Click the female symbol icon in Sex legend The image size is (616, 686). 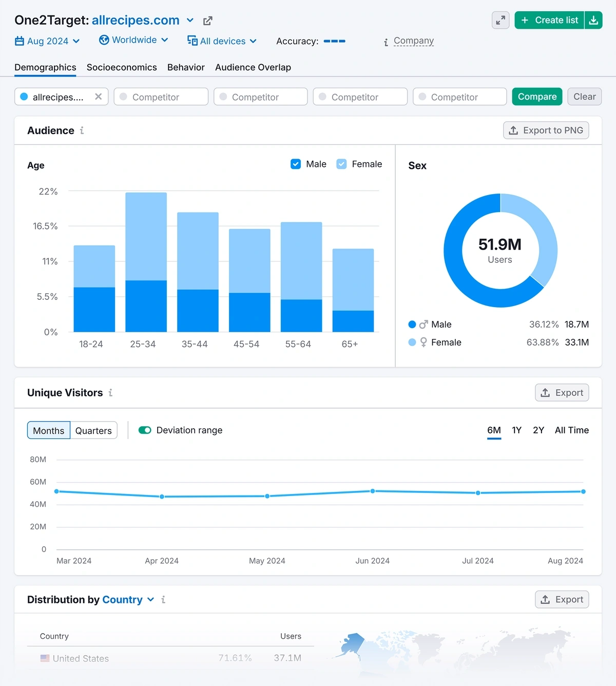[423, 342]
